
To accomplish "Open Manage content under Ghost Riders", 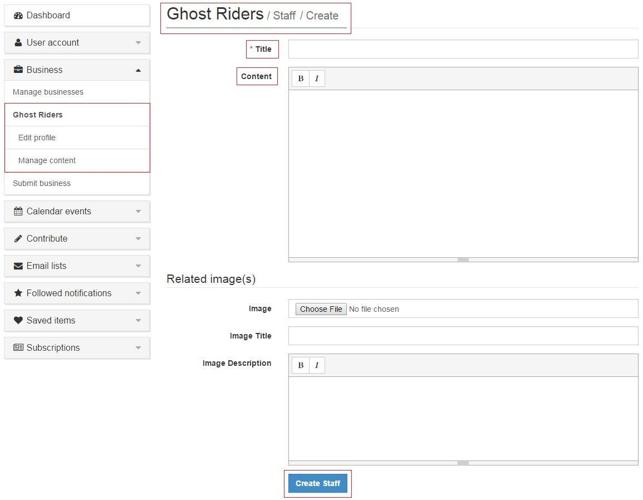I will click(x=77, y=160).
